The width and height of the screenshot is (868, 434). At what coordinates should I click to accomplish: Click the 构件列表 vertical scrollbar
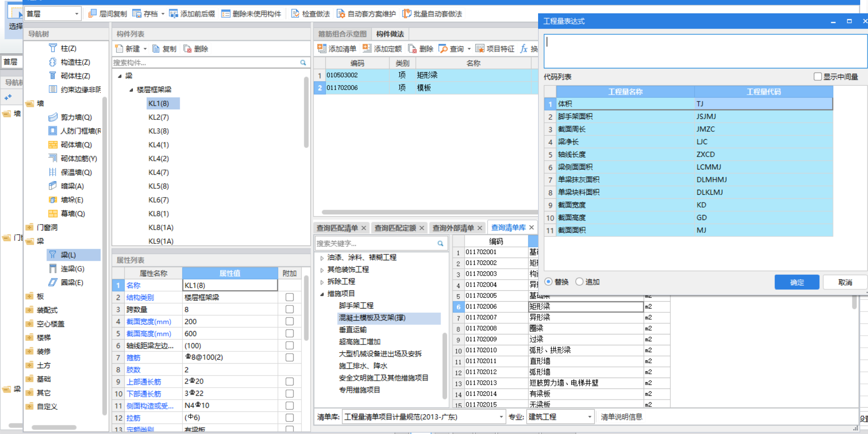(x=306, y=113)
